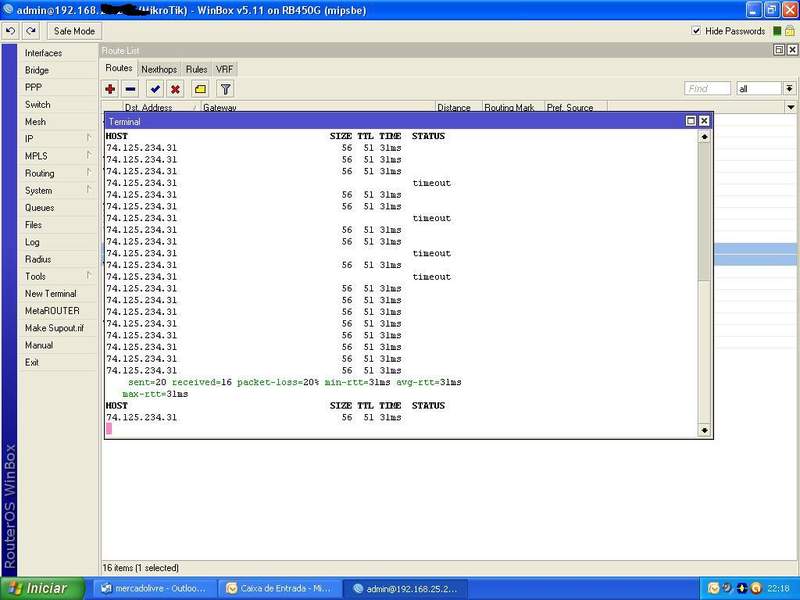Image resolution: width=800 pixels, height=600 pixels.
Task: Uncheck the Hide Passwords checkbox
Action: [696, 31]
